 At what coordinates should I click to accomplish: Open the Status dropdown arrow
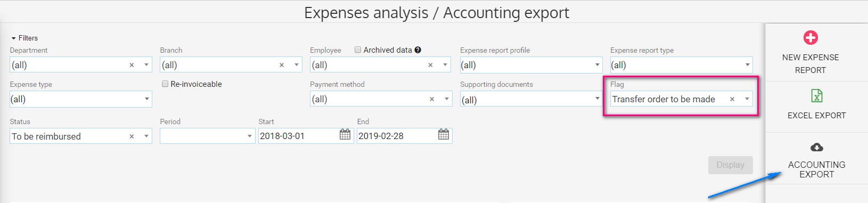click(x=146, y=136)
